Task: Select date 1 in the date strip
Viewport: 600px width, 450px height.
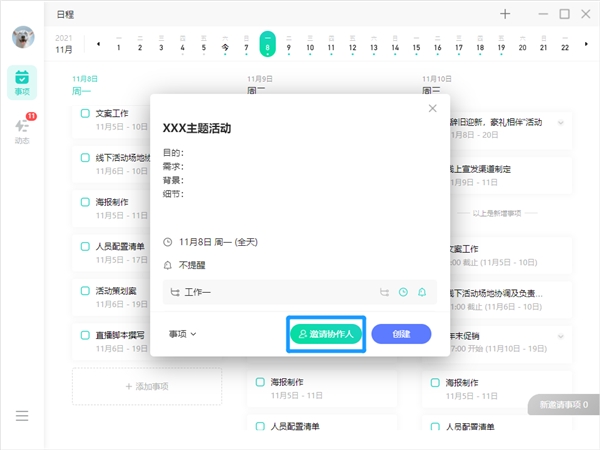Action: point(119,44)
